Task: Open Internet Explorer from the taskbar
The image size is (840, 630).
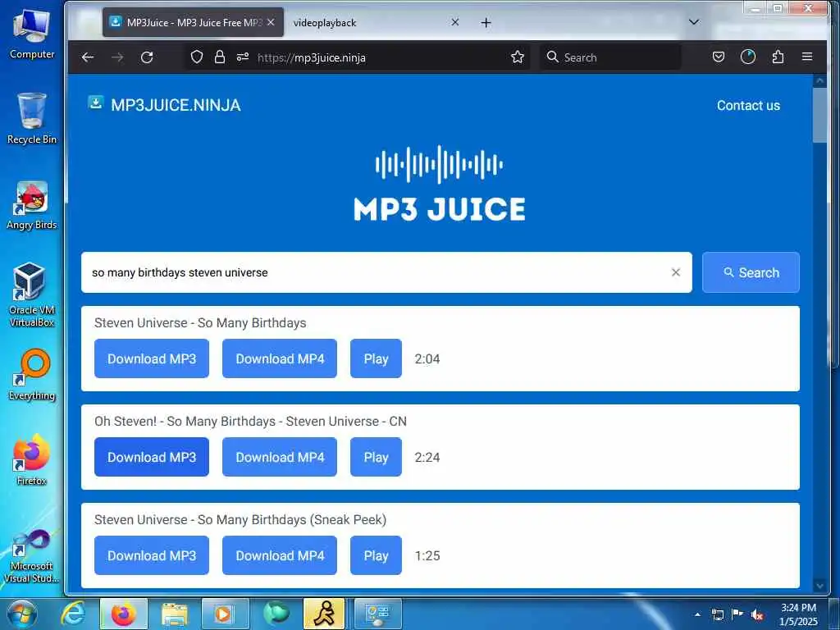Action: coord(73,614)
